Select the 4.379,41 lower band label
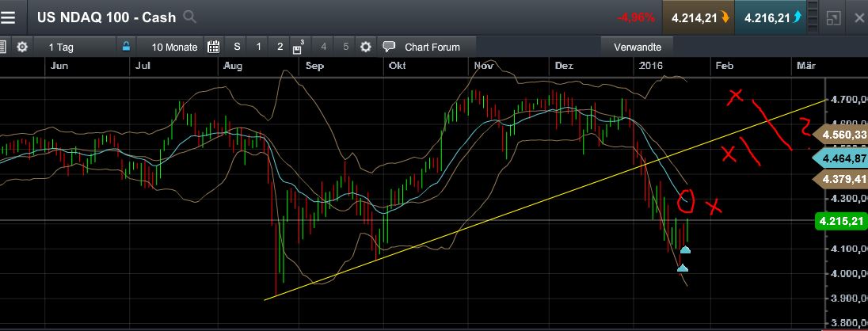The width and height of the screenshot is (868, 331). coord(839,179)
